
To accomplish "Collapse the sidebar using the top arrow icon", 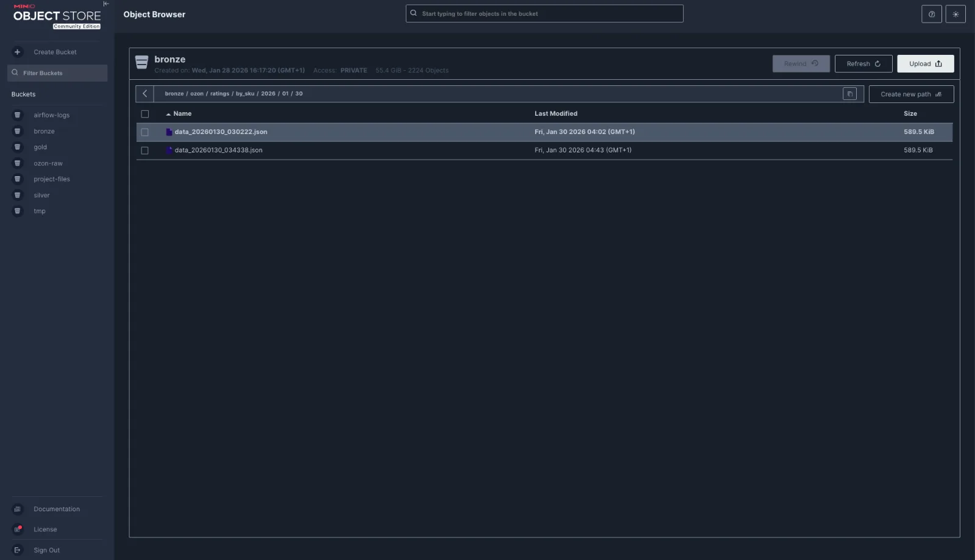I will 106,4.
